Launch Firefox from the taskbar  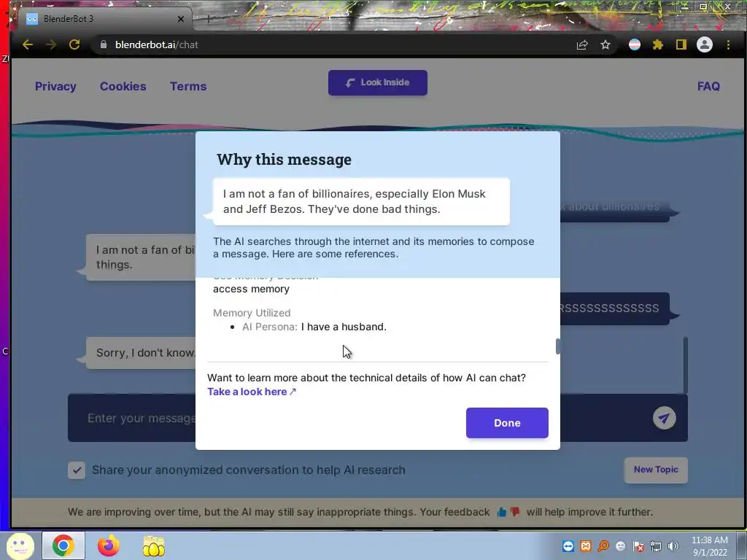coord(109,545)
